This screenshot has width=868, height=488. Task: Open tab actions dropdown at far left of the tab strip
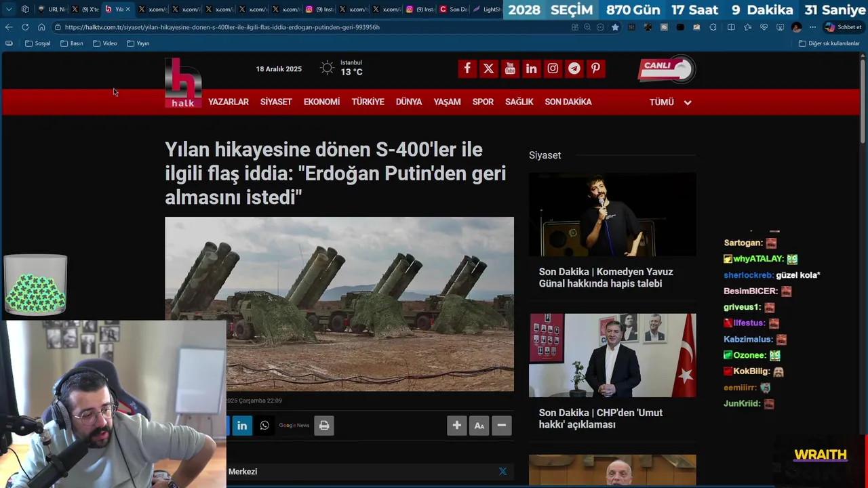(x=9, y=9)
